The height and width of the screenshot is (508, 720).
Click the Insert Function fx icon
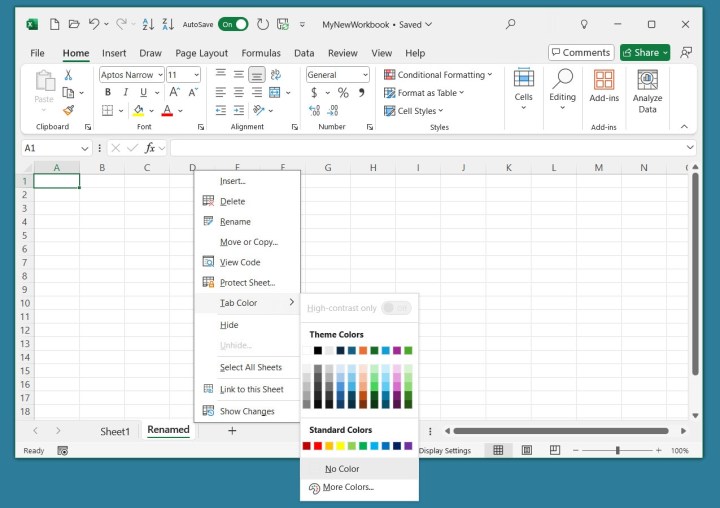(x=152, y=147)
